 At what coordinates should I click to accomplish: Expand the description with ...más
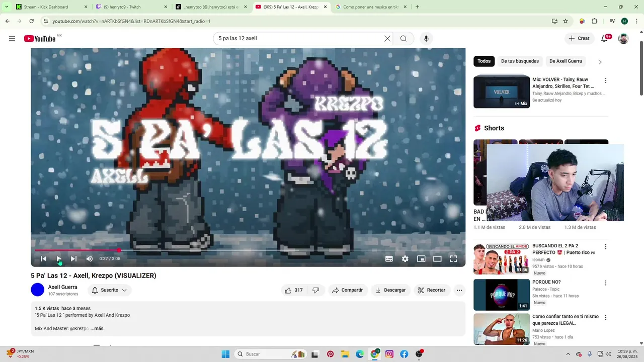97,328
